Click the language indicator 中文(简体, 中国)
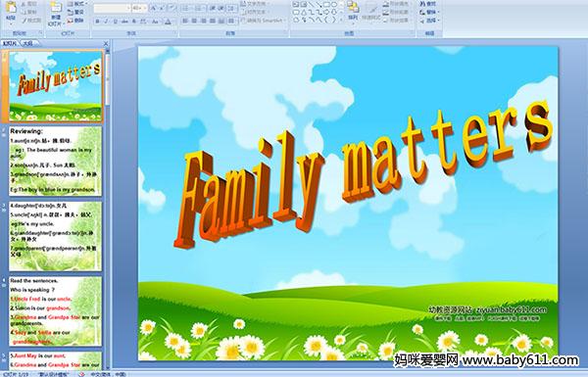 click(108, 374)
